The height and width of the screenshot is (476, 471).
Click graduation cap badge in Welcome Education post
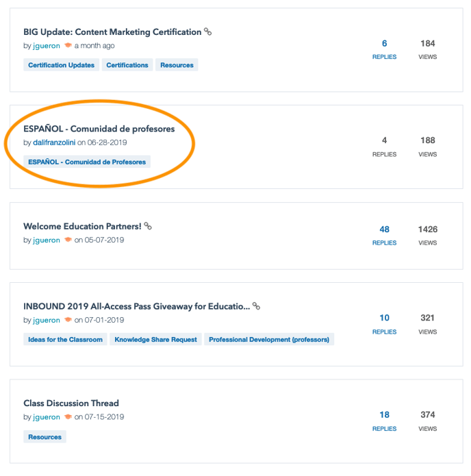point(68,240)
